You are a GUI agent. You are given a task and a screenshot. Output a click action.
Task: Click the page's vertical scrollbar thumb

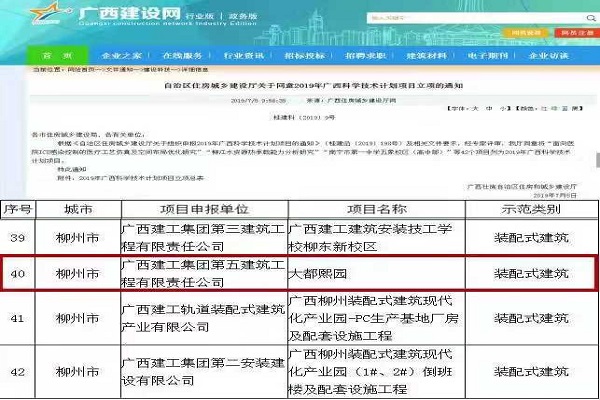597,160
